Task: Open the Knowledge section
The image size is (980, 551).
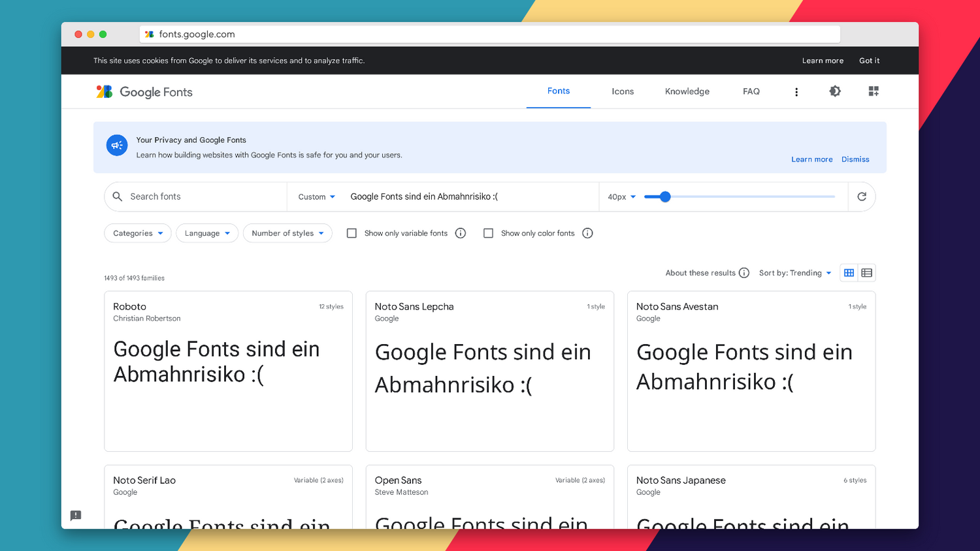Action: [x=687, y=91]
